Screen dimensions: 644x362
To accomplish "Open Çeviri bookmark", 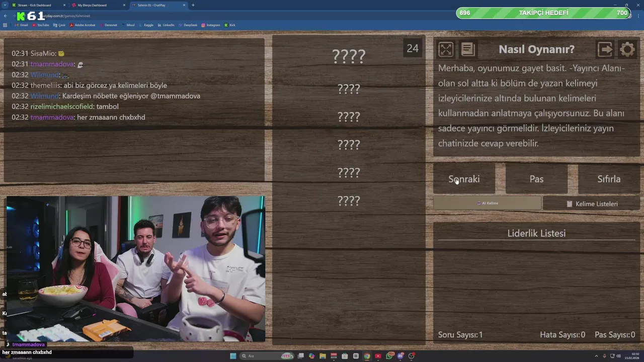I will (x=60, y=25).
